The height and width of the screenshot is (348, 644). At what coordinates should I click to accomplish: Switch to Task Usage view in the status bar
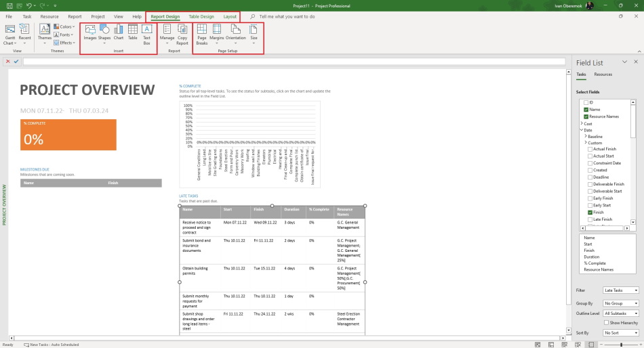551,345
